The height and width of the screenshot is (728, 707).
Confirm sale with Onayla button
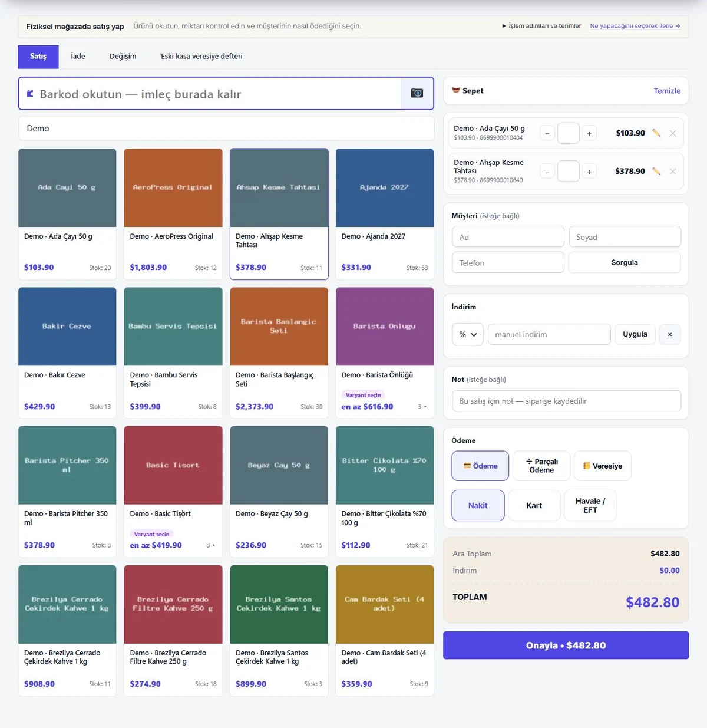coord(566,645)
